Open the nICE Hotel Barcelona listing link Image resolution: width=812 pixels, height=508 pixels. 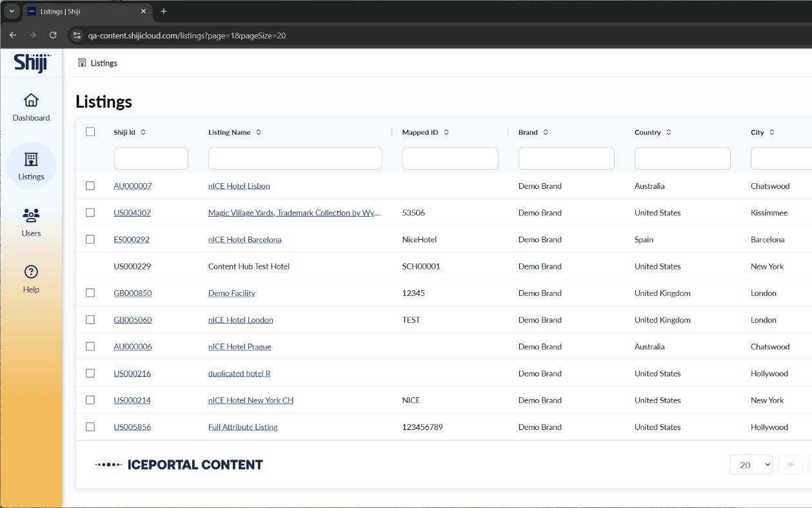pos(244,239)
